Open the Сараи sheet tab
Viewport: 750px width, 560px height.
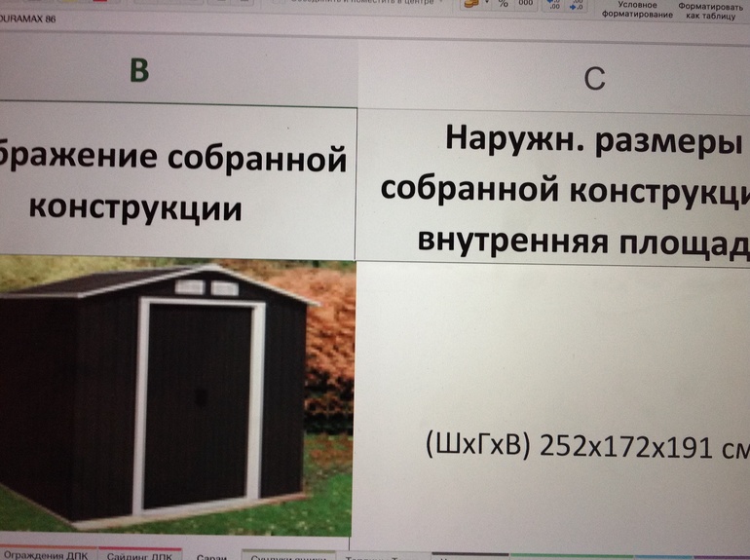[211, 556]
